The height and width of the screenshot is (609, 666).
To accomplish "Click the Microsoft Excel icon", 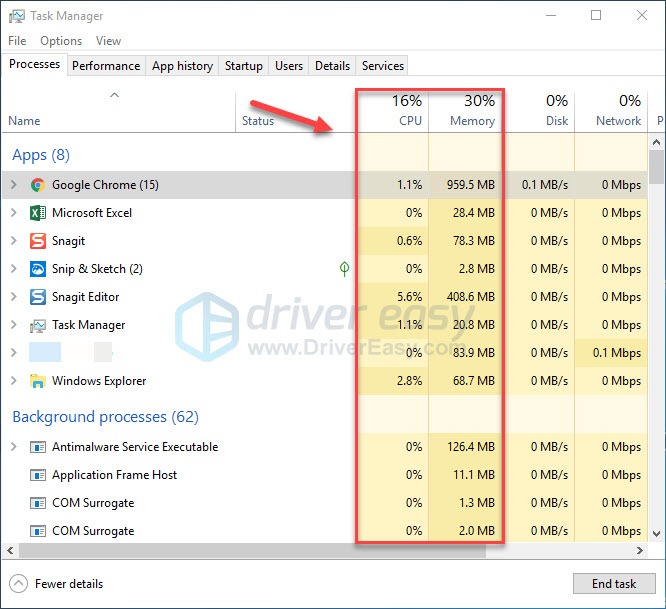I will point(38,213).
